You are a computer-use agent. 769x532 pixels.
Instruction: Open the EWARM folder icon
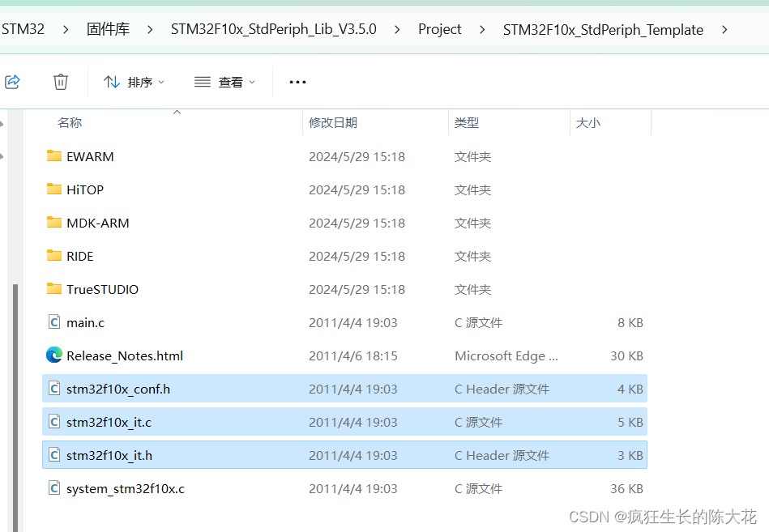click(x=53, y=156)
